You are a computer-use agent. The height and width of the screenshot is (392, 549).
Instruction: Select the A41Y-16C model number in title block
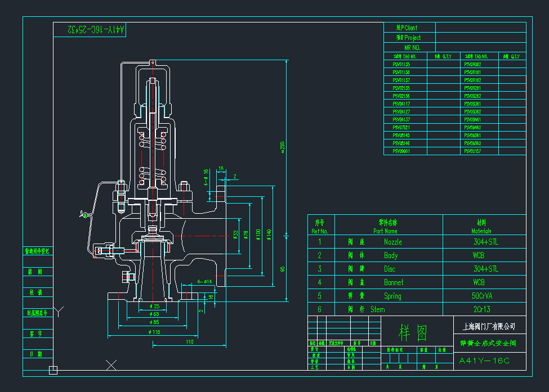pyautogui.click(x=484, y=361)
